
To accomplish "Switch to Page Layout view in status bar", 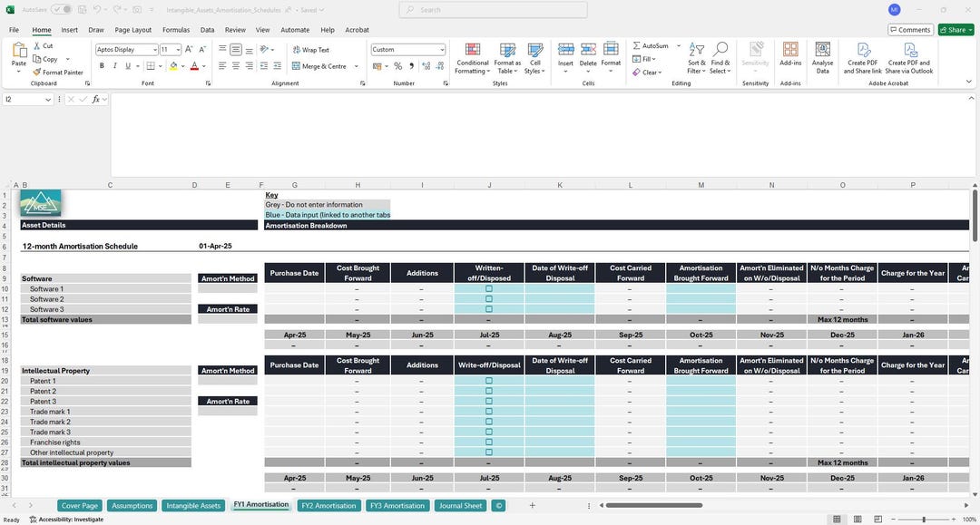I will (x=857, y=520).
